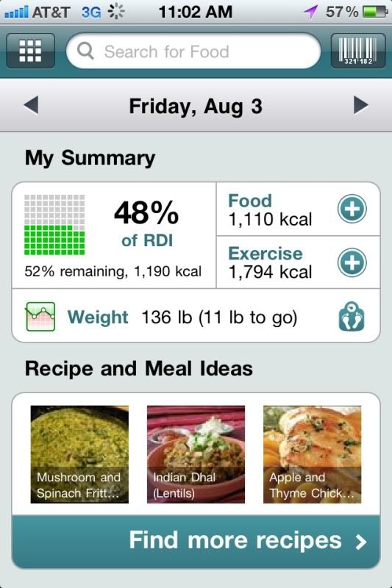The height and width of the screenshot is (588, 392).
Task: Go to next day arrow
Action: pos(361,105)
